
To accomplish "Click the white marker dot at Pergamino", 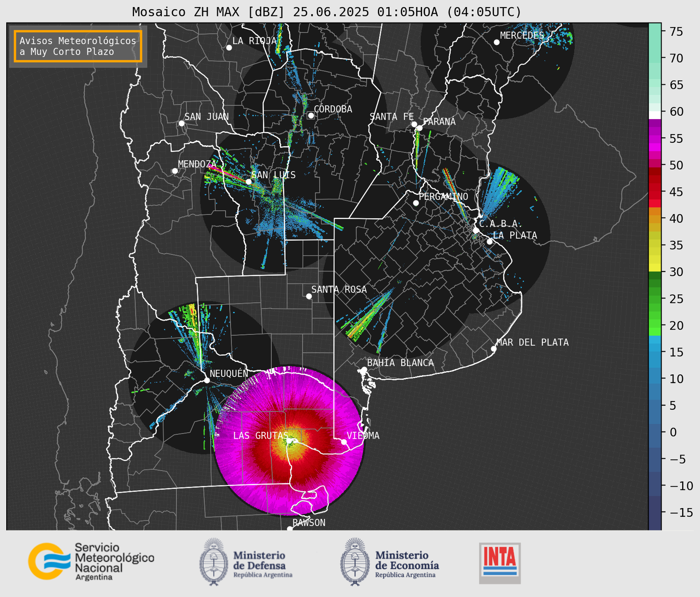I will (x=416, y=203).
